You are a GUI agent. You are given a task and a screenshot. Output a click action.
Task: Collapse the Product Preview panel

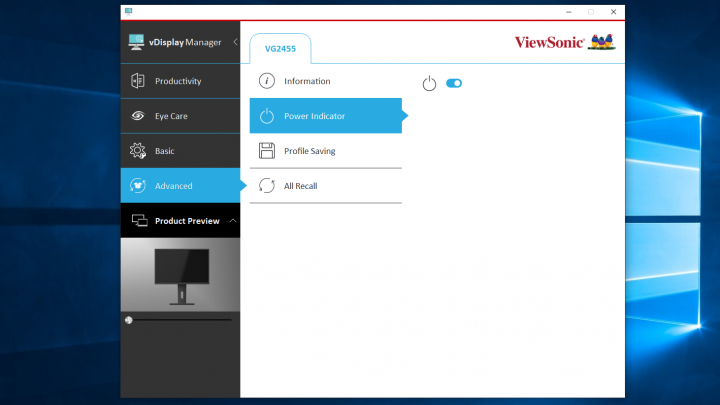point(233,221)
